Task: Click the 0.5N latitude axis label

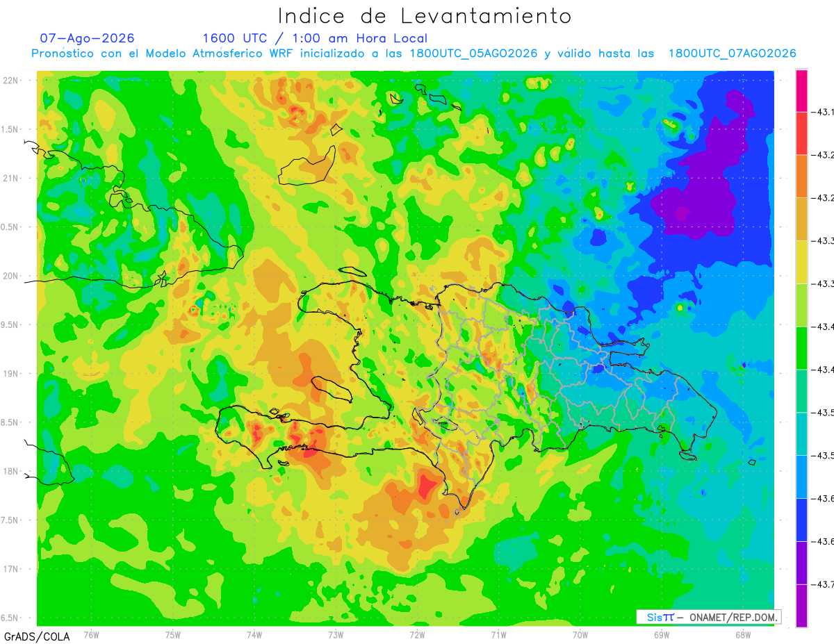Action: [10, 227]
